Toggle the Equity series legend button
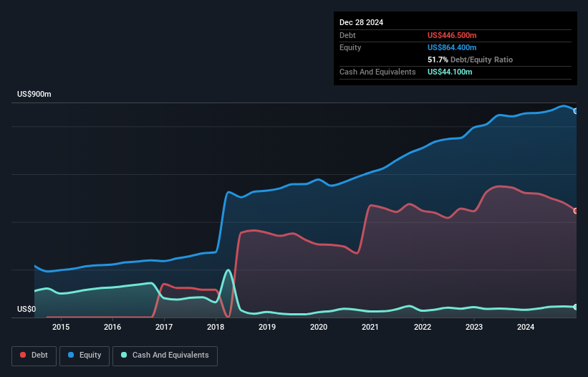The width and height of the screenshot is (588, 377). tap(85, 355)
